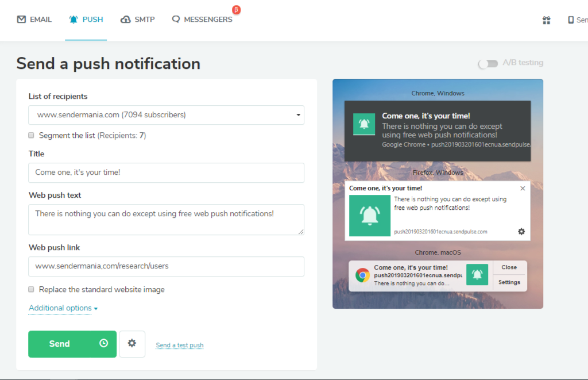Click the gear on the Firefox preview notification
The height and width of the screenshot is (380, 588).
pyautogui.click(x=521, y=231)
